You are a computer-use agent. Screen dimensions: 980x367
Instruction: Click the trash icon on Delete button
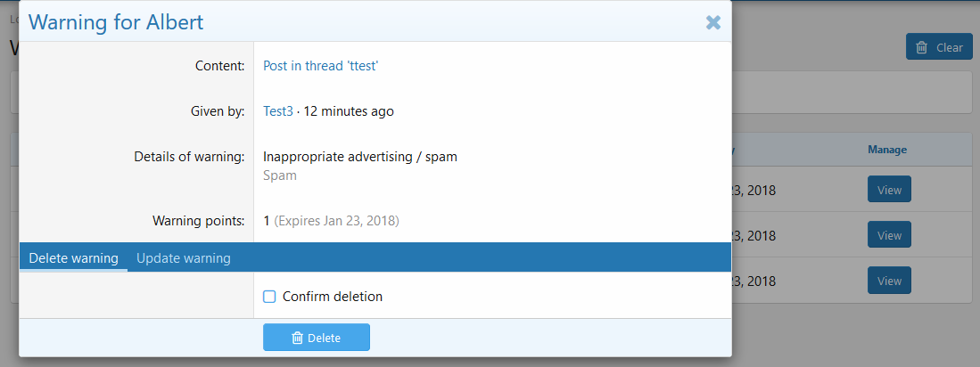click(298, 338)
